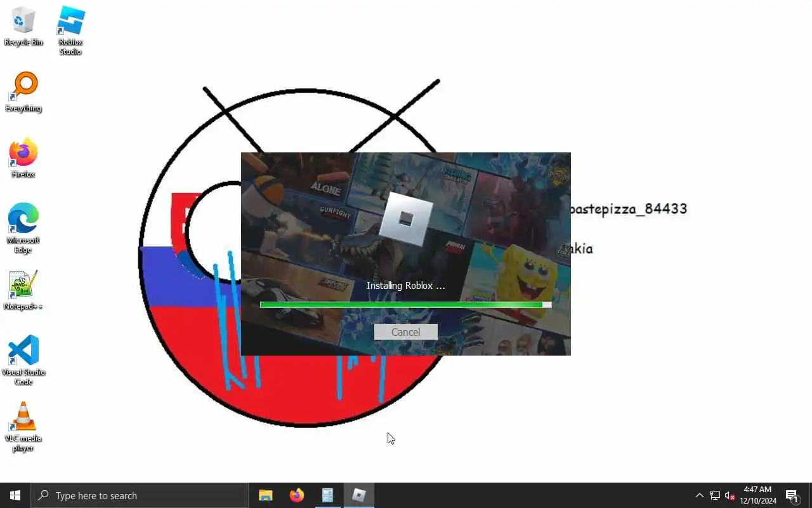
Task: Open the notification center icon
Action: pos(792,495)
